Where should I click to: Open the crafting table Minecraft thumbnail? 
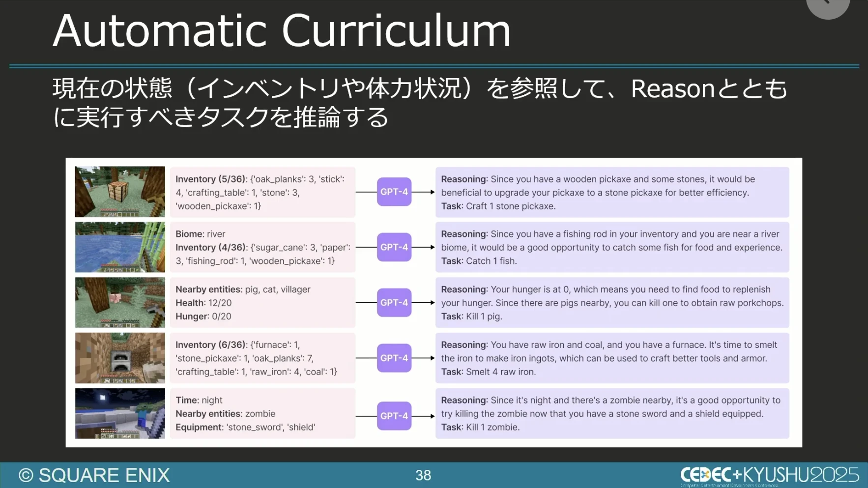point(120,192)
